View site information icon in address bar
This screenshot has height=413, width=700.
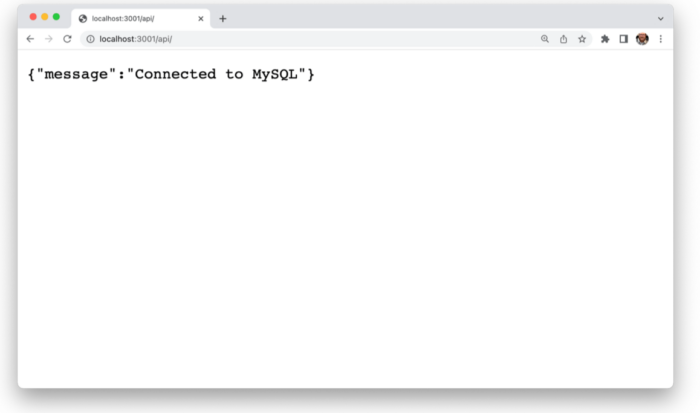pos(90,39)
